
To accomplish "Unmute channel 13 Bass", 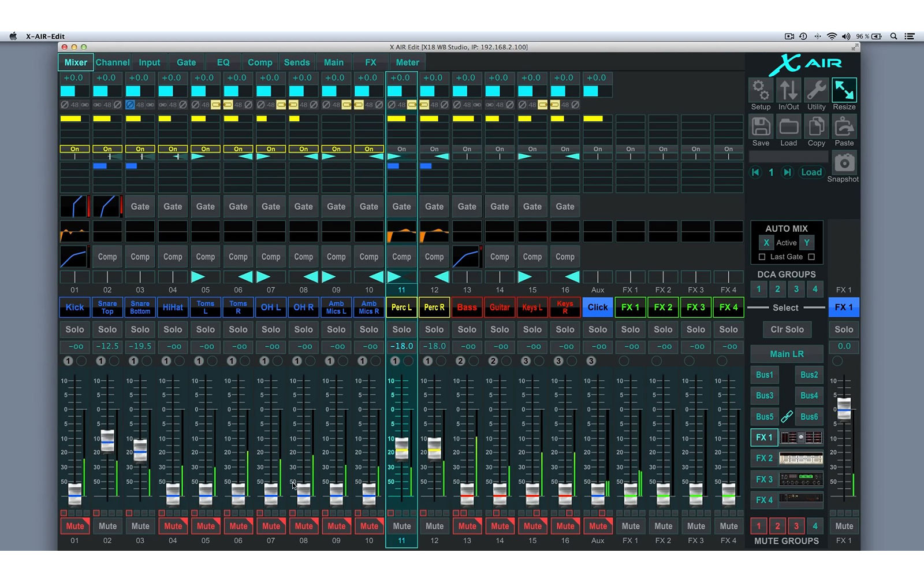I will (467, 526).
